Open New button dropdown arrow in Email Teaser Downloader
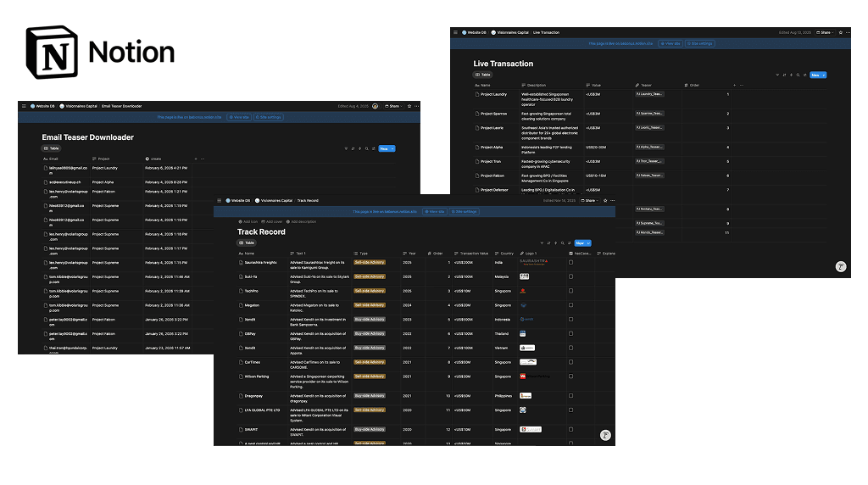Screen dimensions: 868x485 (392, 148)
